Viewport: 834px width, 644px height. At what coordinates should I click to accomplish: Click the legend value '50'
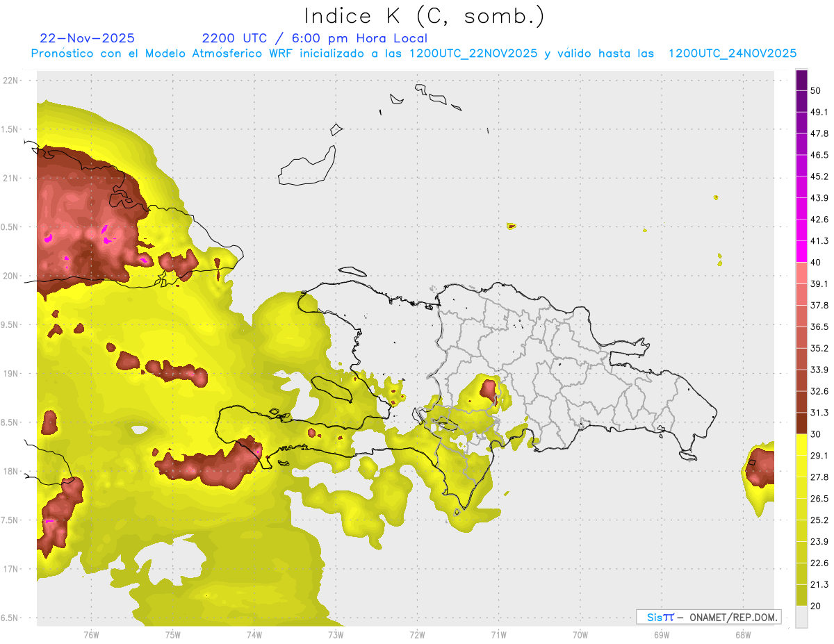click(x=816, y=90)
